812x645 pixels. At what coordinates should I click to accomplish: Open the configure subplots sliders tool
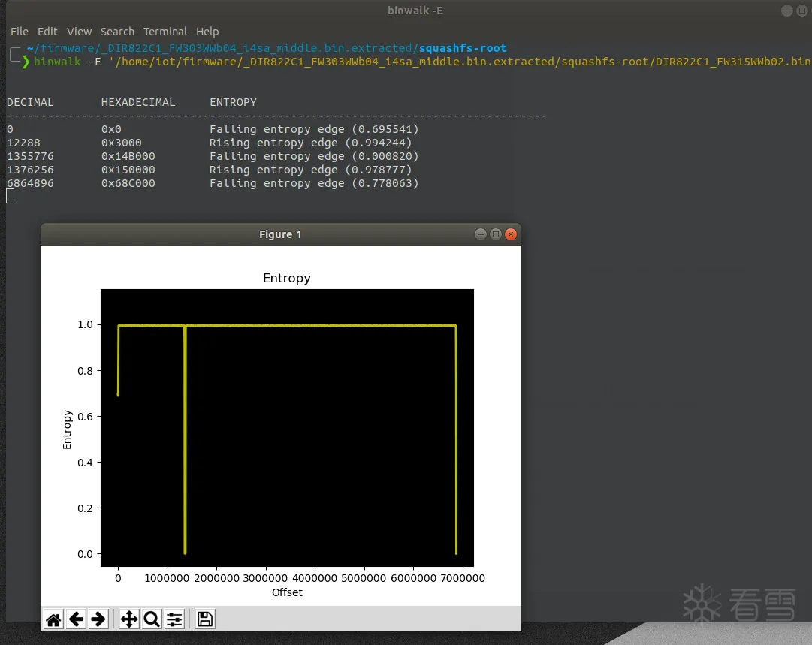[x=174, y=619]
